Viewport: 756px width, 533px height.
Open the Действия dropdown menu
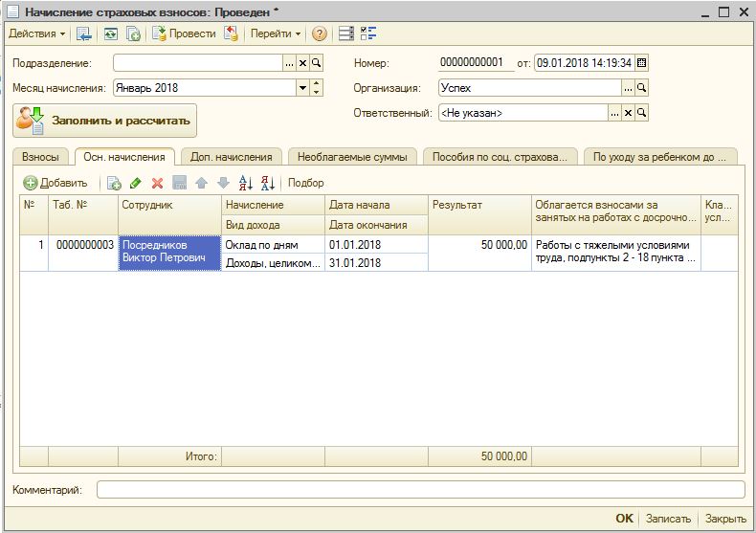coord(37,33)
